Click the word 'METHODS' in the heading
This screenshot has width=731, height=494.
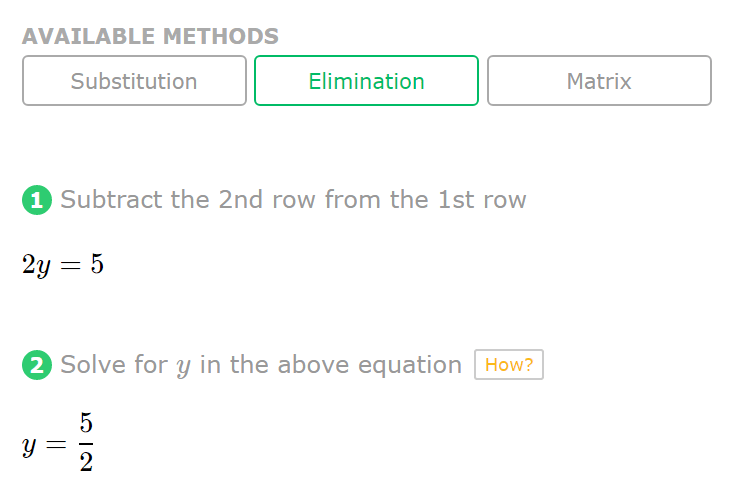[x=221, y=36]
